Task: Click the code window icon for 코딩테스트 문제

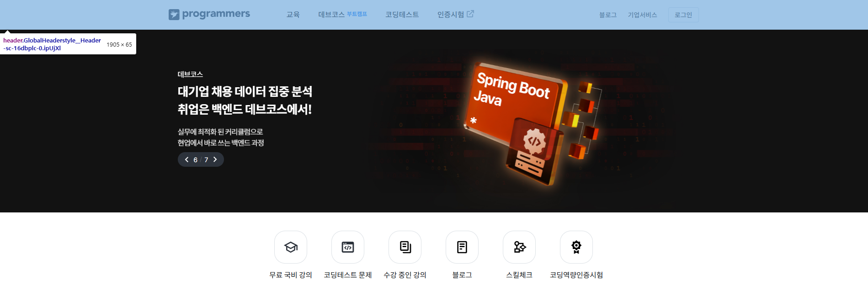Action: (x=348, y=247)
